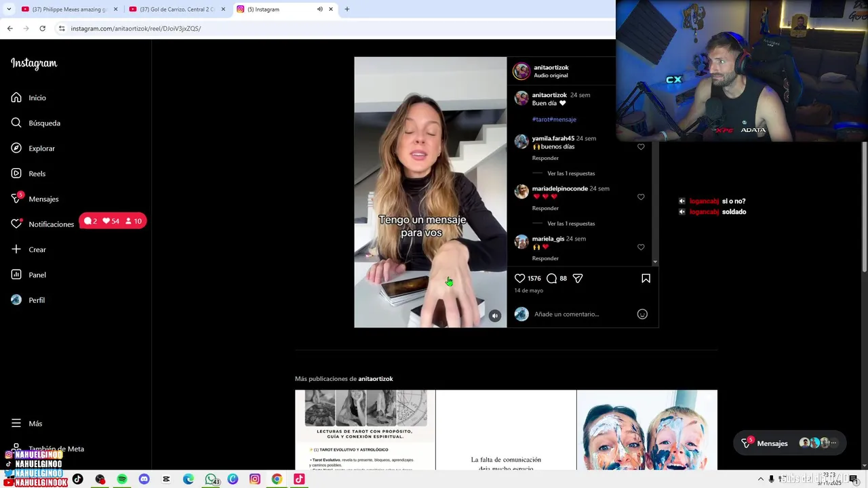Click the Instagram logo
Screen dimensions: 868x488
[x=34, y=64]
